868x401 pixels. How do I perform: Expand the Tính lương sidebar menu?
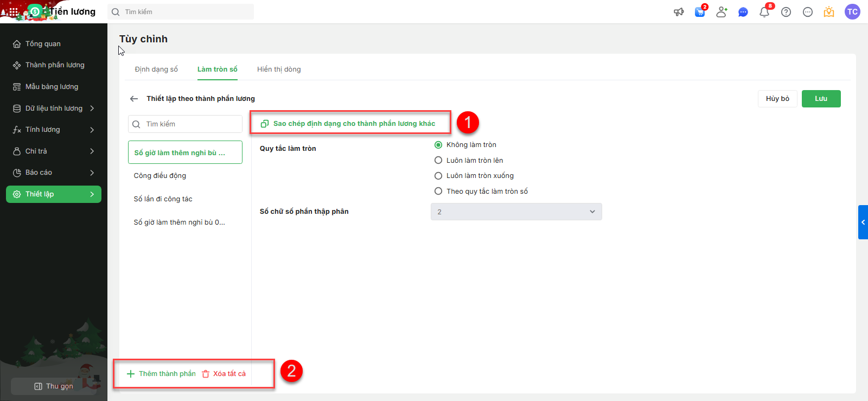click(x=54, y=130)
